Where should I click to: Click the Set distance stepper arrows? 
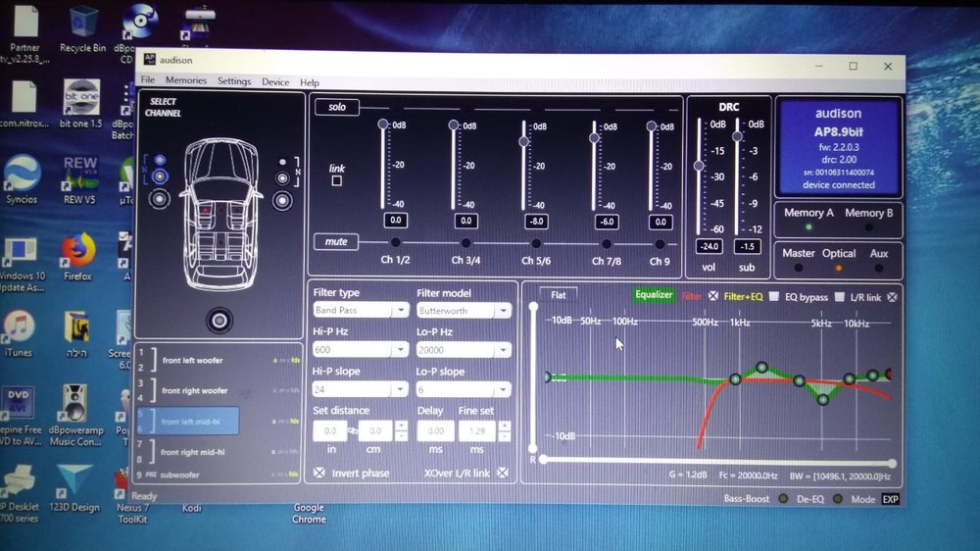401,431
